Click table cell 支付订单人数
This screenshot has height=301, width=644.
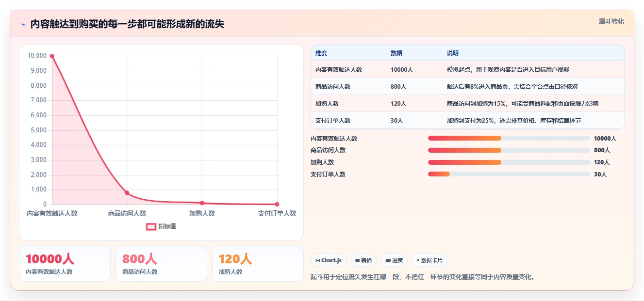pyautogui.click(x=333, y=121)
